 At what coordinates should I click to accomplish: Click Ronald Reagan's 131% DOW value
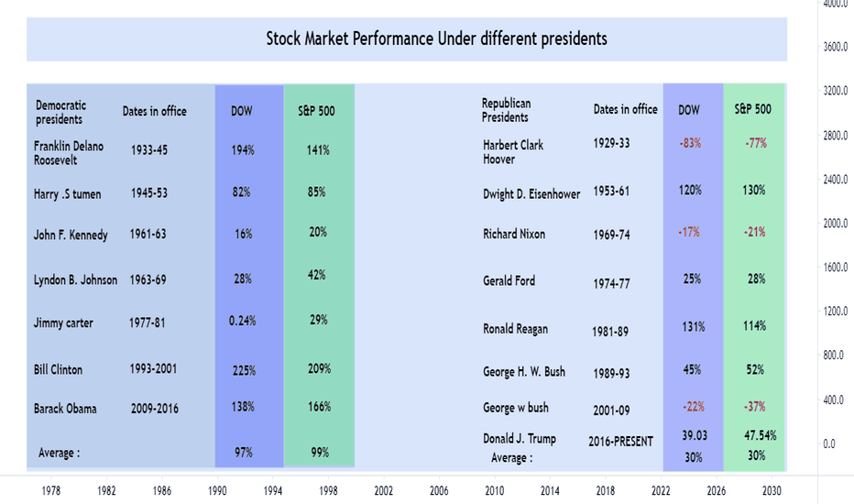[x=694, y=327]
